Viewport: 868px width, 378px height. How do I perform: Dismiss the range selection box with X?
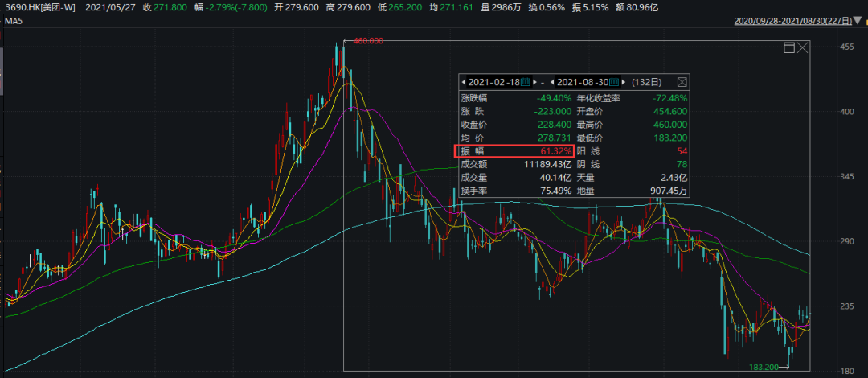[803, 48]
